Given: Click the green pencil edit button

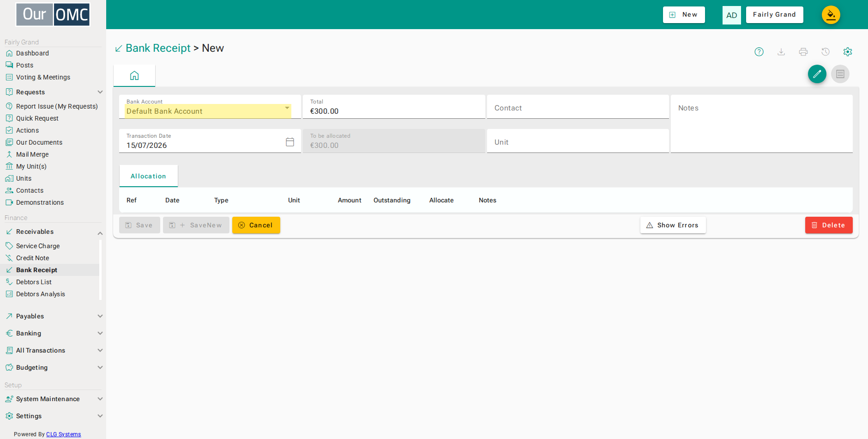Looking at the screenshot, I should (x=817, y=74).
